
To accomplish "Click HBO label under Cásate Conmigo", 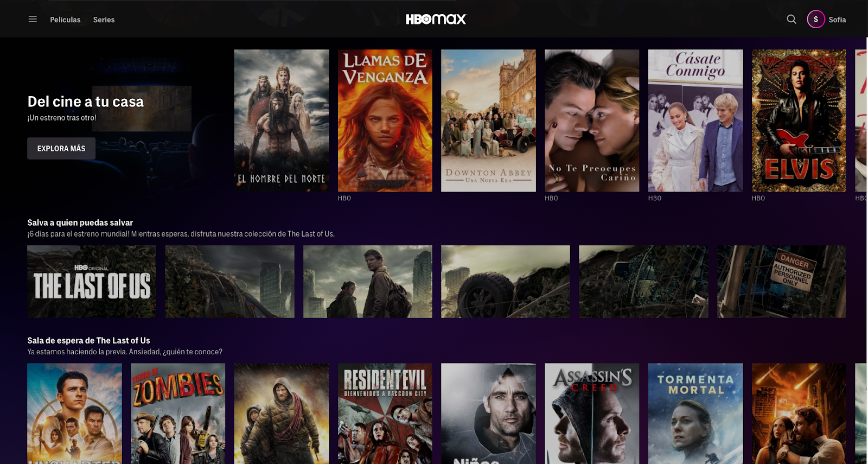I will point(655,198).
